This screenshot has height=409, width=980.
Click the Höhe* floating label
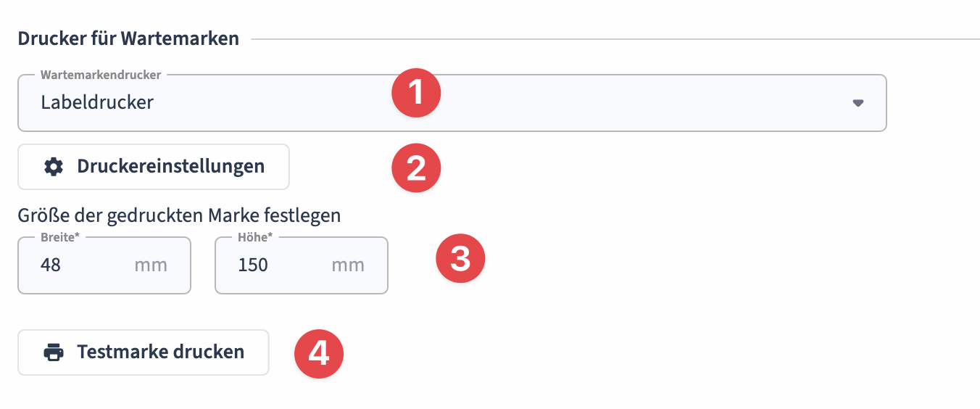click(254, 237)
